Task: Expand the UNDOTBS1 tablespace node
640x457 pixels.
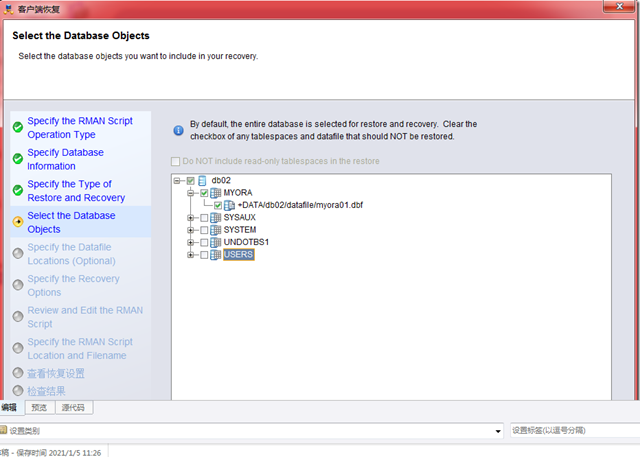Action: point(191,242)
